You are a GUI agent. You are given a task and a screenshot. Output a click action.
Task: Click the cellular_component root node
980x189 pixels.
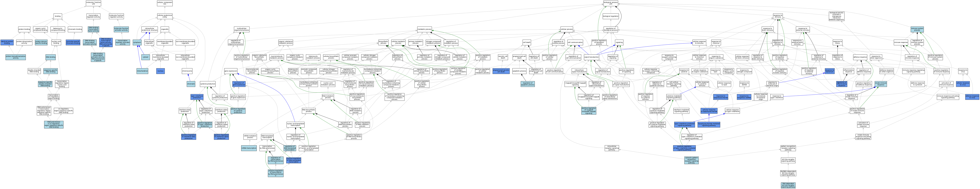click(165, 3)
